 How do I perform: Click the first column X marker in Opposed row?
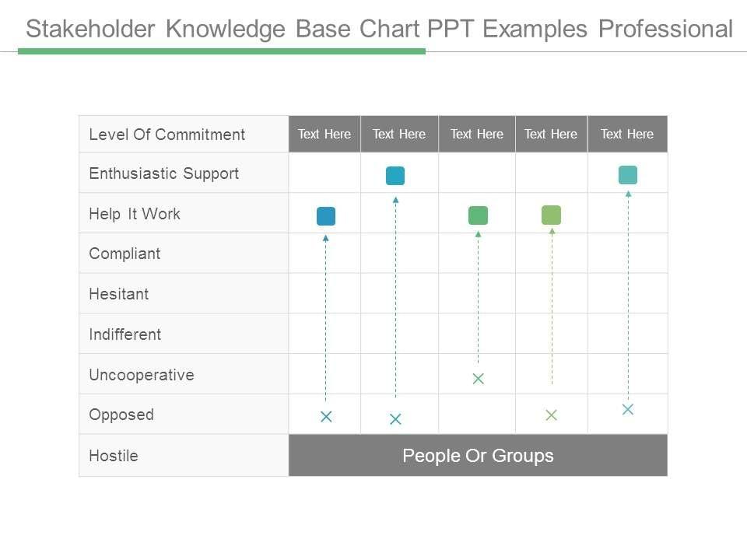tap(326, 417)
